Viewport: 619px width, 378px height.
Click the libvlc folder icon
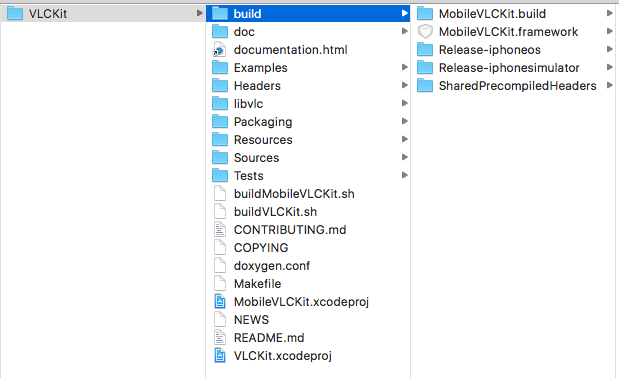coord(220,104)
